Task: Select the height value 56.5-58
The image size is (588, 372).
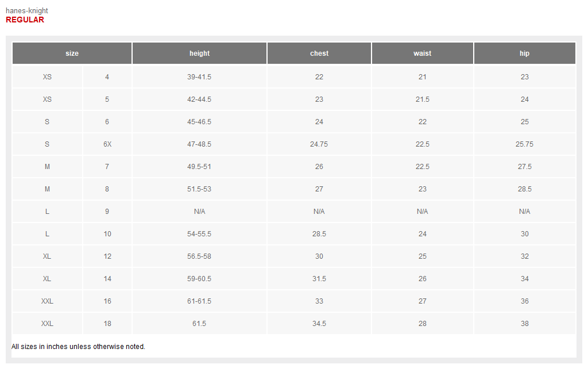Action: (x=199, y=256)
